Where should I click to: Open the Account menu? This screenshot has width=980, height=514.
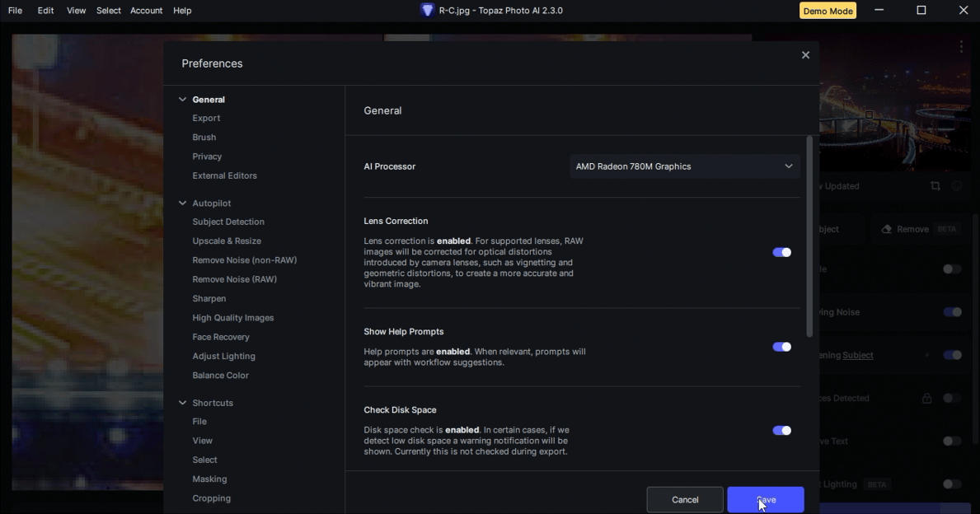146,11
